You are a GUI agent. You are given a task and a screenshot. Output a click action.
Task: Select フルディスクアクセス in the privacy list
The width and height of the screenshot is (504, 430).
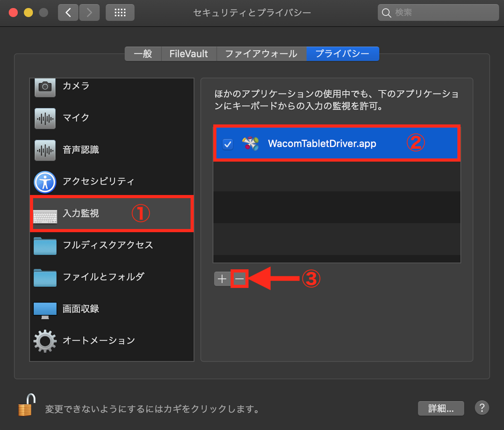(x=112, y=245)
